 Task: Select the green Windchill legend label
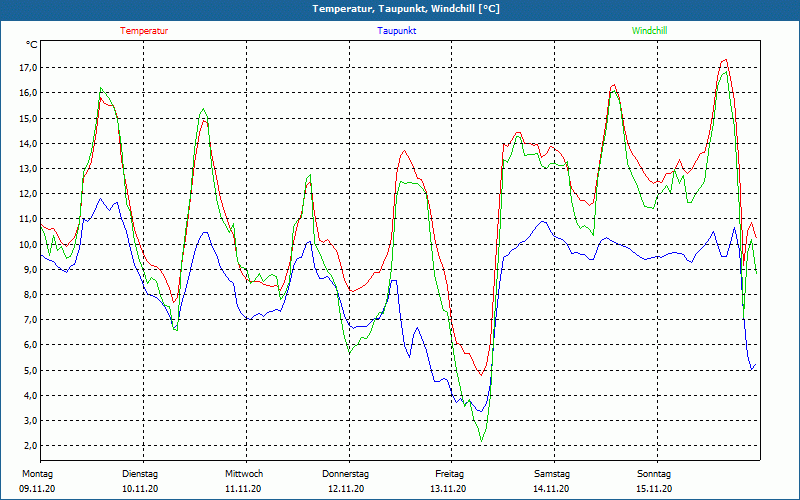click(649, 31)
